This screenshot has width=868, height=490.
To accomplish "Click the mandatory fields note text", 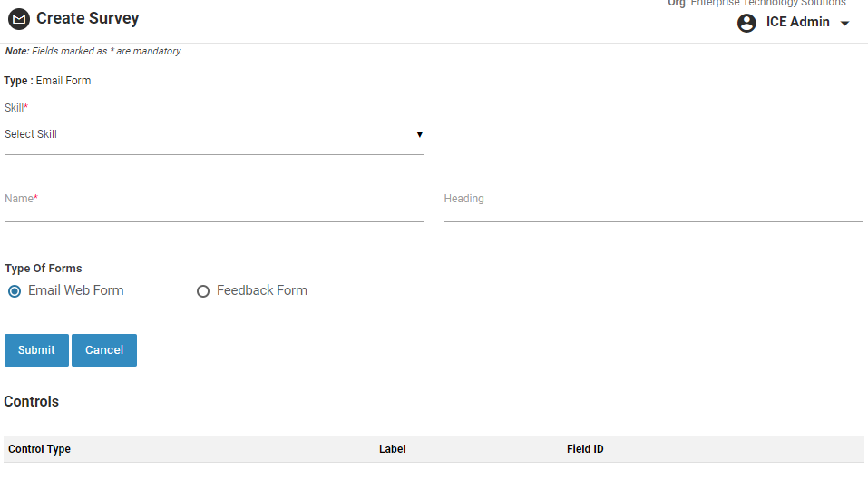I will click(93, 51).
